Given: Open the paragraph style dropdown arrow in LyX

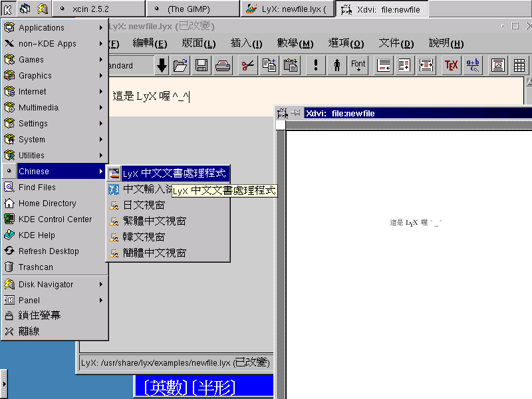Looking at the screenshot, I should (x=162, y=65).
